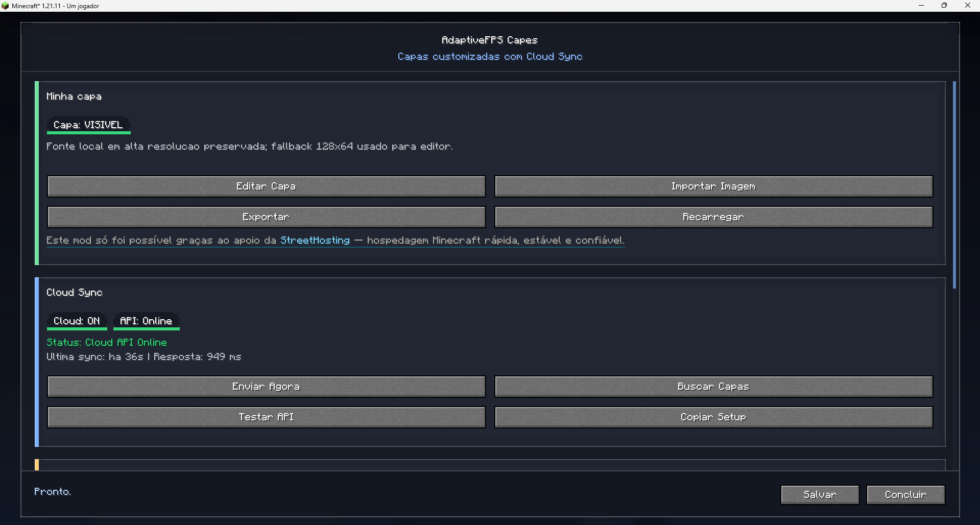Open Importar Imagem to load a picture
This screenshot has height=525, width=980.
(713, 186)
